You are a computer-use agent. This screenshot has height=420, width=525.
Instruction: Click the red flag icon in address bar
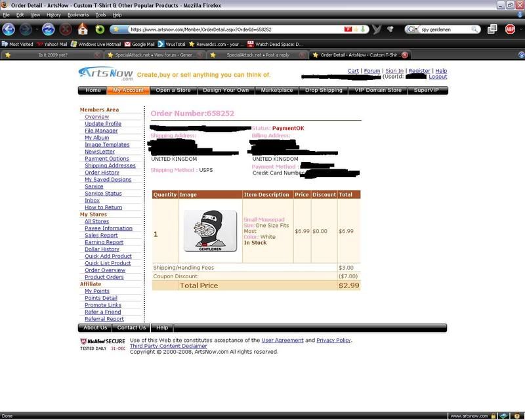(x=348, y=29)
